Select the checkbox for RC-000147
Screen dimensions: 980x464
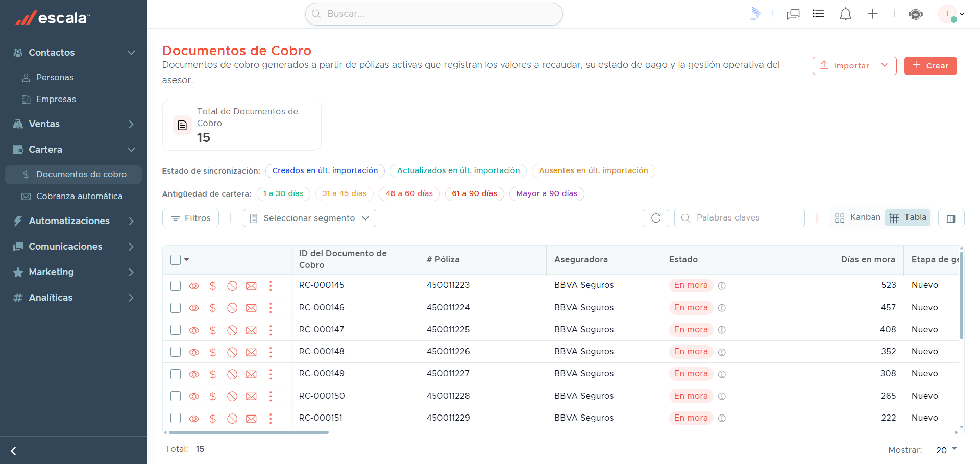tap(176, 330)
